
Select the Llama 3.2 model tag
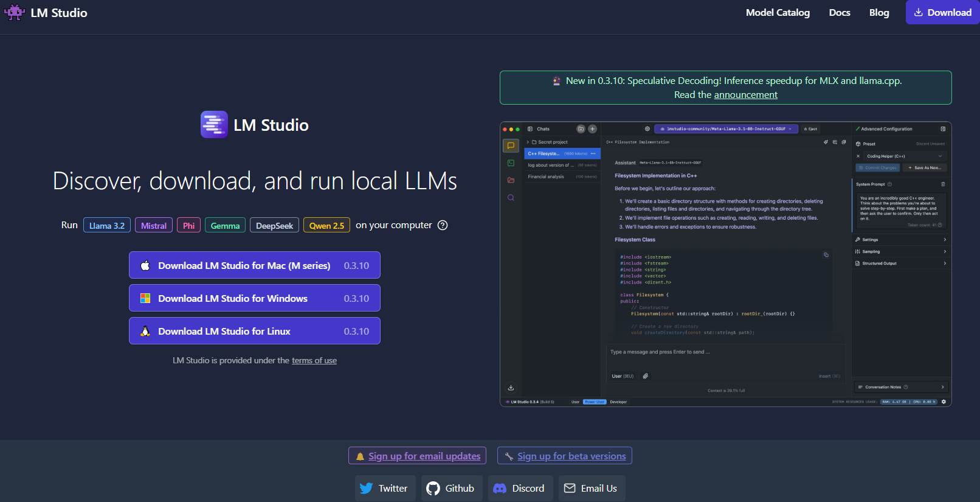(x=107, y=225)
